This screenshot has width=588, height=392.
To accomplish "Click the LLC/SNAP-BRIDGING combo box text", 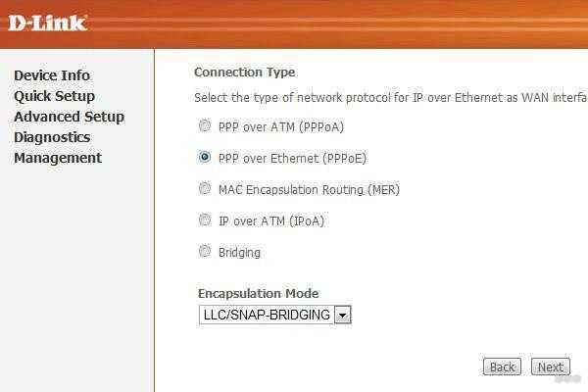I will pos(267,315).
